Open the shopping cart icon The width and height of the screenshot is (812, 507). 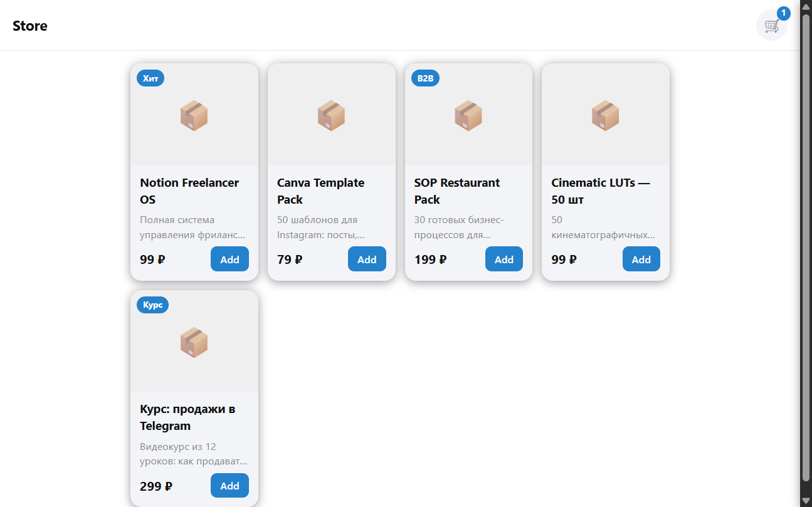pyautogui.click(x=771, y=26)
